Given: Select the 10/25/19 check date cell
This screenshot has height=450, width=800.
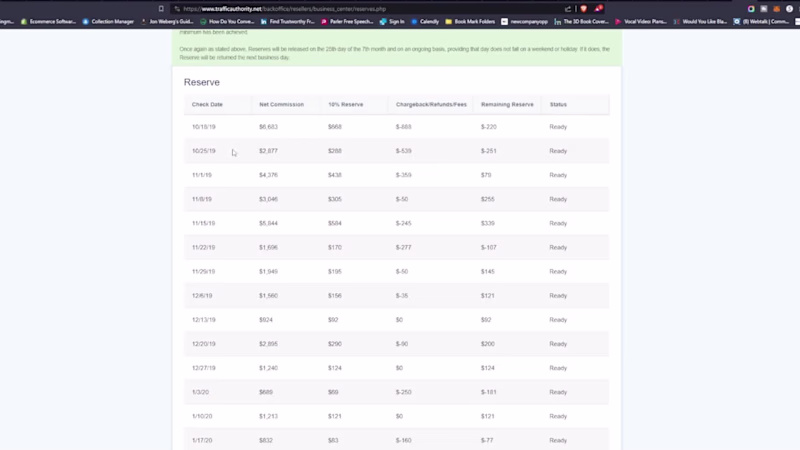Looking at the screenshot, I should tap(204, 151).
